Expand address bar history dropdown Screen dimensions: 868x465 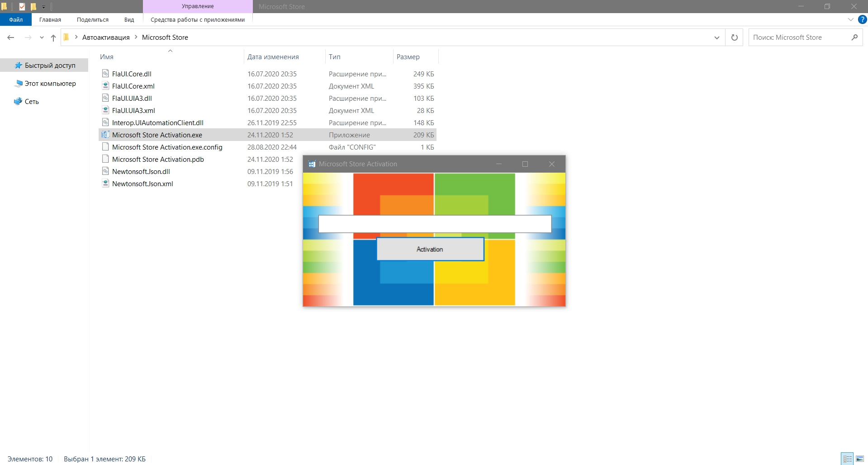click(x=717, y=38)
